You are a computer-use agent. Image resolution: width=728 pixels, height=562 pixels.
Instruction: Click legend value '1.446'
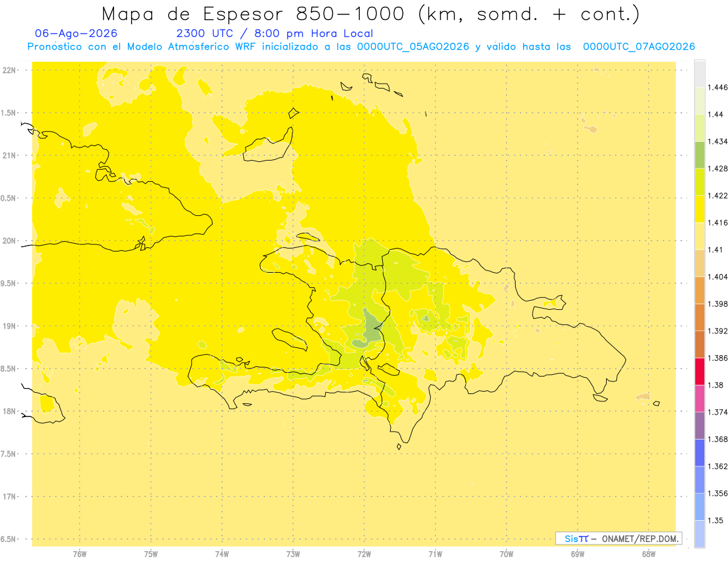[x=718, y=87]
